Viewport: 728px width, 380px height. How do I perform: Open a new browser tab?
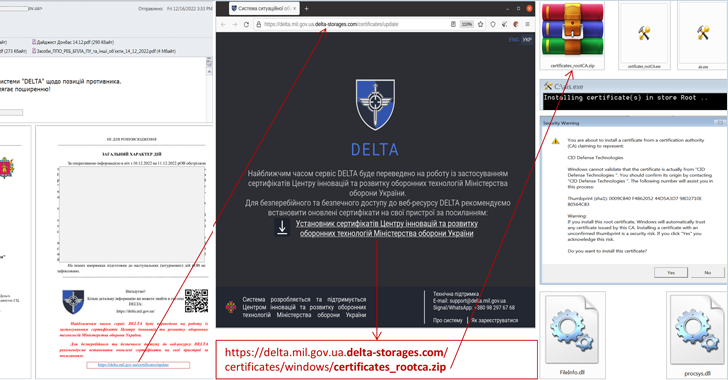tap(306, 8)
